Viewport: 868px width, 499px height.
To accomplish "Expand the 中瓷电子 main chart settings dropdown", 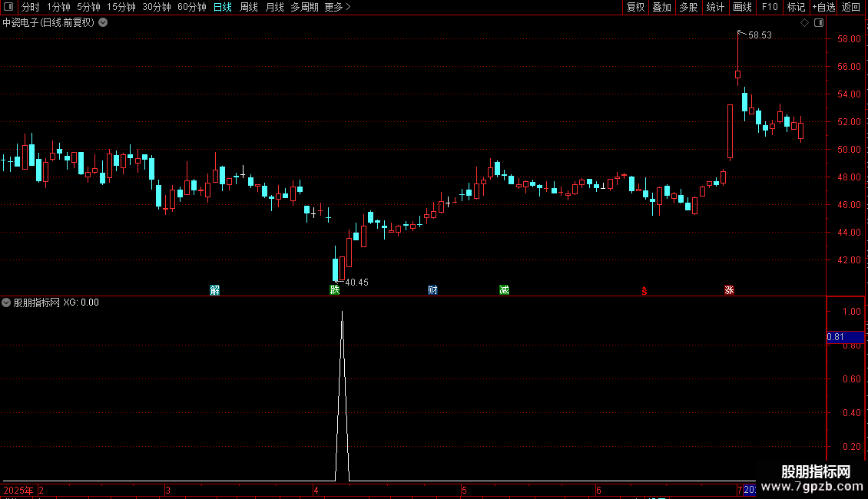I will coord(103,23).
